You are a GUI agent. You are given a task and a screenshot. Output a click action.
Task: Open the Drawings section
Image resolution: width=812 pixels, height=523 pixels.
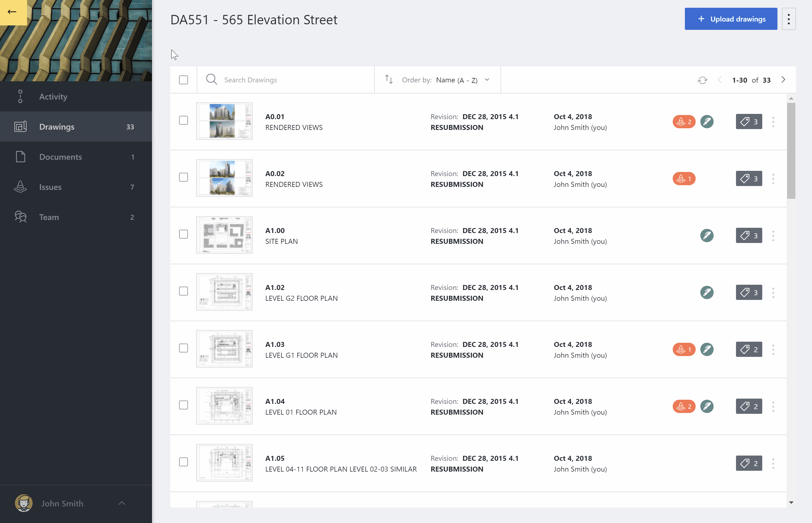[x=76, y=127]
